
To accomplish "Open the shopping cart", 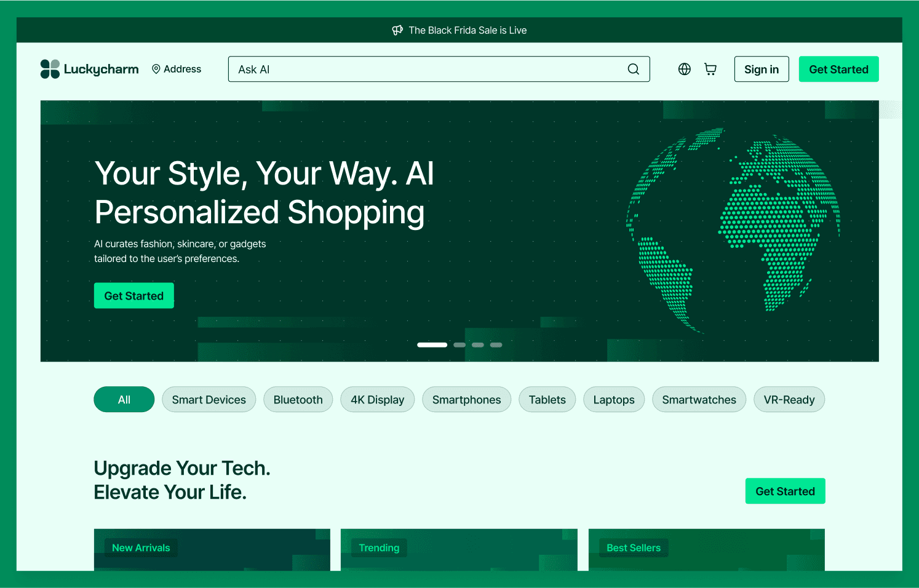I will click(710, 70).
